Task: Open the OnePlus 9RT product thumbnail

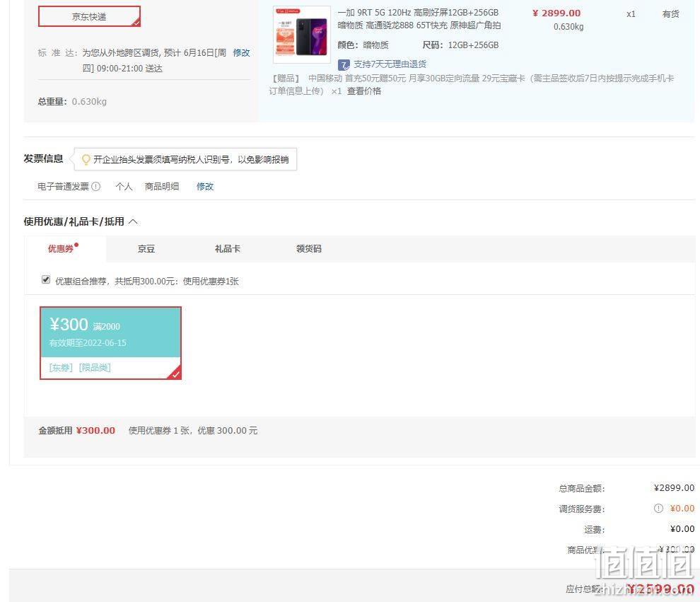Action: 302,35
